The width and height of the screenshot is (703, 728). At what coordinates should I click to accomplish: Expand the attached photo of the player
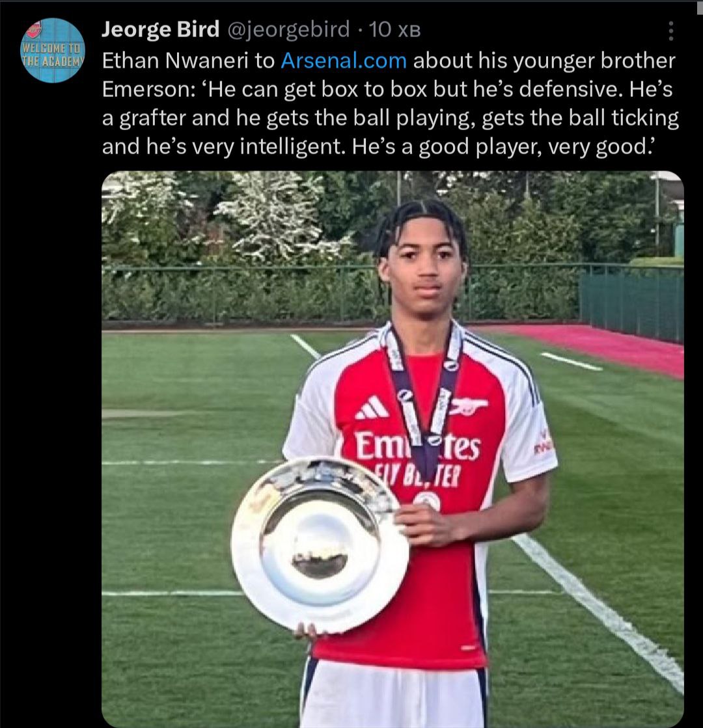(393, 449)
